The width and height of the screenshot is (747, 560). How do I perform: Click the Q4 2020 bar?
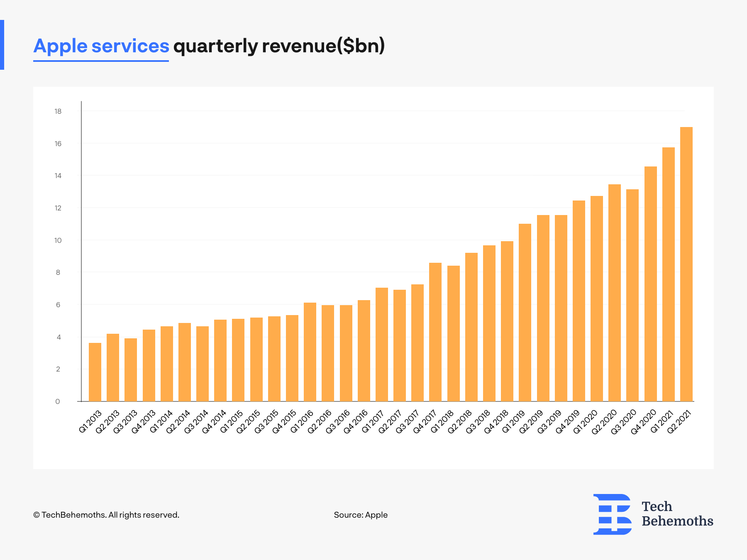click(651, 284)
